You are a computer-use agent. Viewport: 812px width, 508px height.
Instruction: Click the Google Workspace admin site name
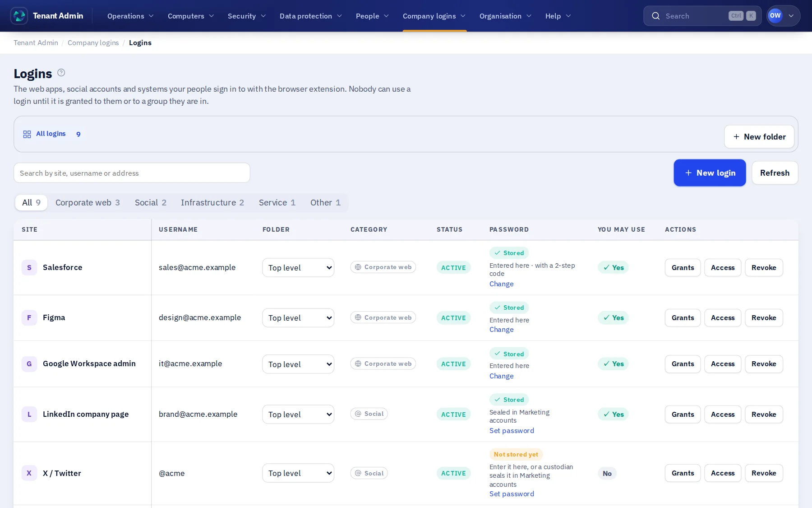[89, 364]
